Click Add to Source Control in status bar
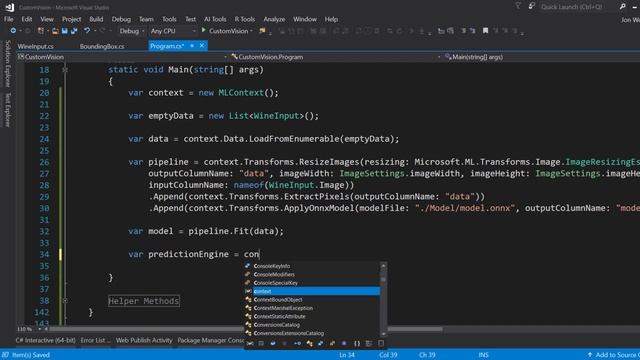Image resolution: width=640 pixels, height=360 pixels. [613, 355]
